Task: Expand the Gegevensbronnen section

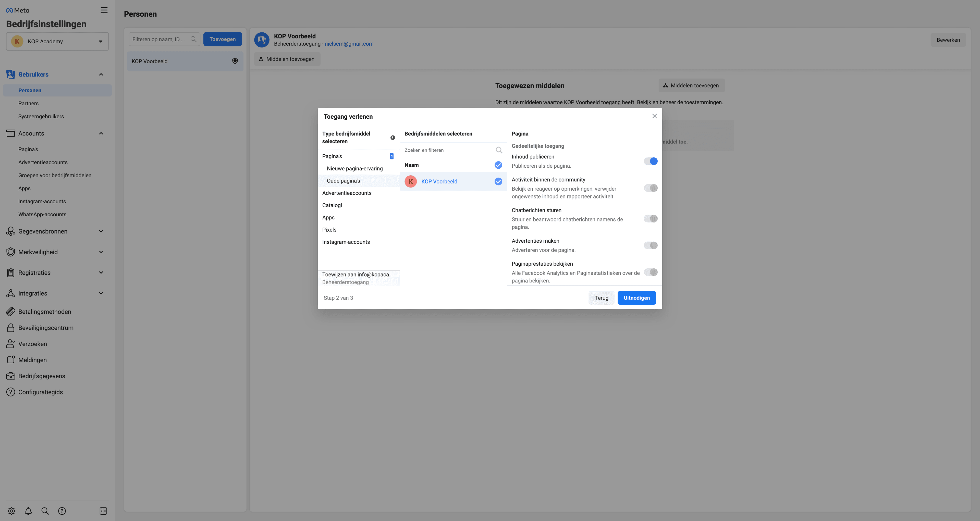Action: coord(101,231)
